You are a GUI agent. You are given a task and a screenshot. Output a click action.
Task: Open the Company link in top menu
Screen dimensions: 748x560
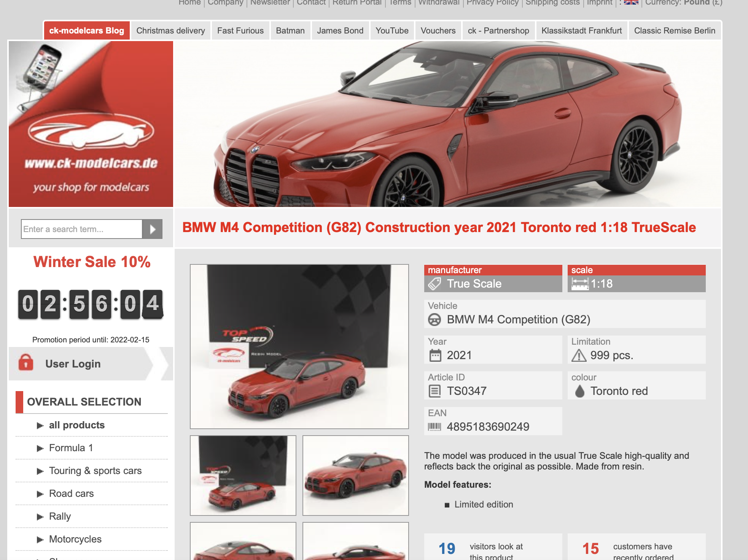pos(225,3)
